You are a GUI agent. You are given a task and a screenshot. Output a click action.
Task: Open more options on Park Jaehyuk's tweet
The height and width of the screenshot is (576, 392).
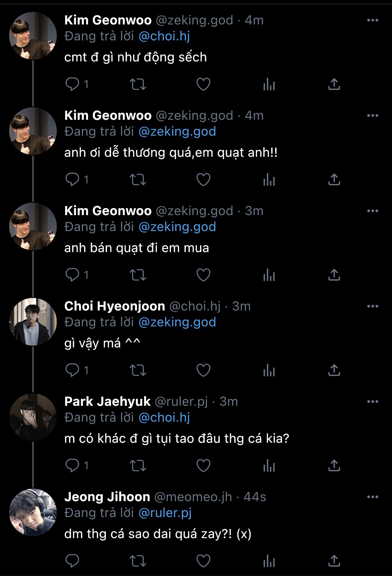(372, 402)
